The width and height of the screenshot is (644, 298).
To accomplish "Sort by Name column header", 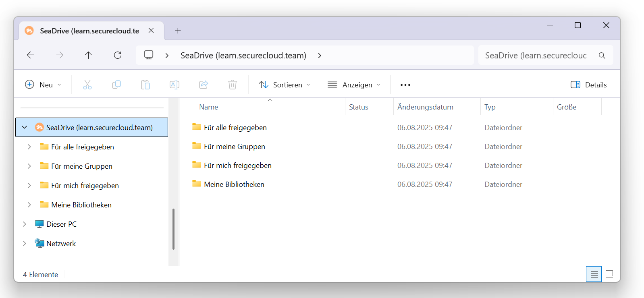I will 209,107.
